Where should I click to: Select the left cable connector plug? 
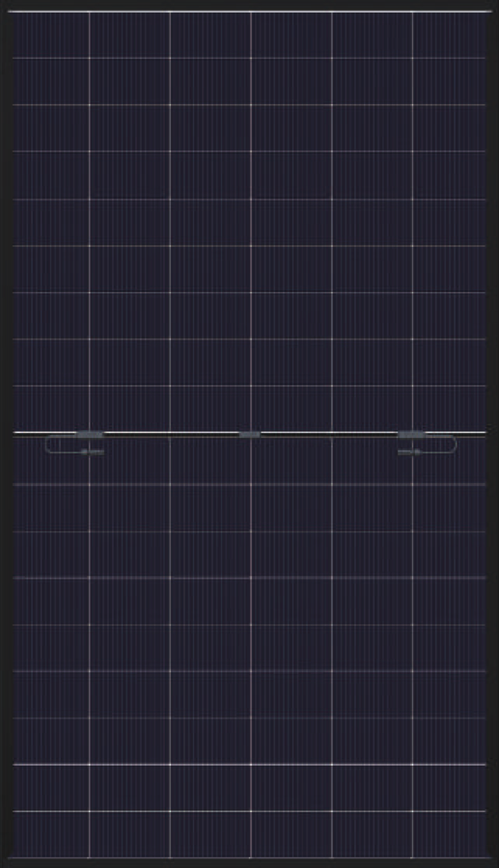click(x=93, y=452)
